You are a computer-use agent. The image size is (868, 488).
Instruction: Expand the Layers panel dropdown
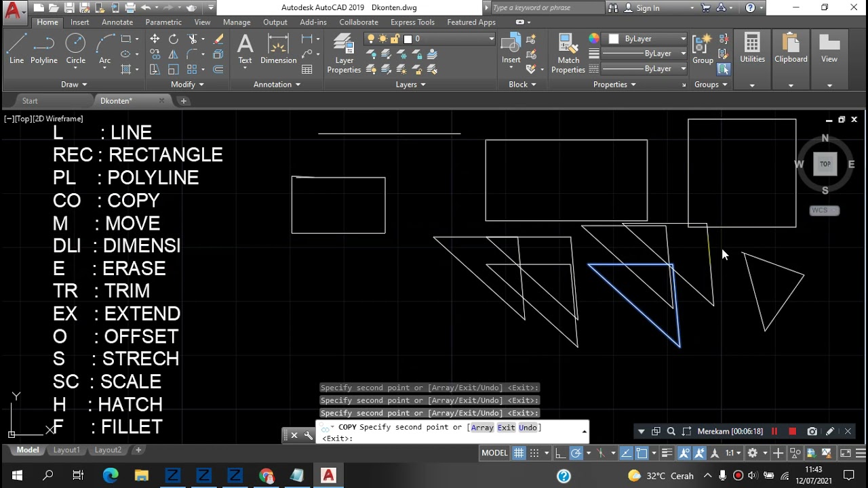pyautogui.click(x=411, y=84)
